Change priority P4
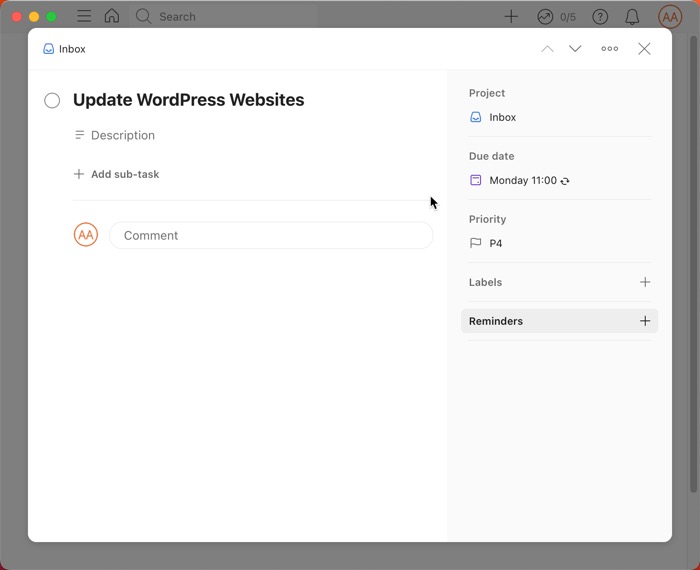 tap(496, 244)
